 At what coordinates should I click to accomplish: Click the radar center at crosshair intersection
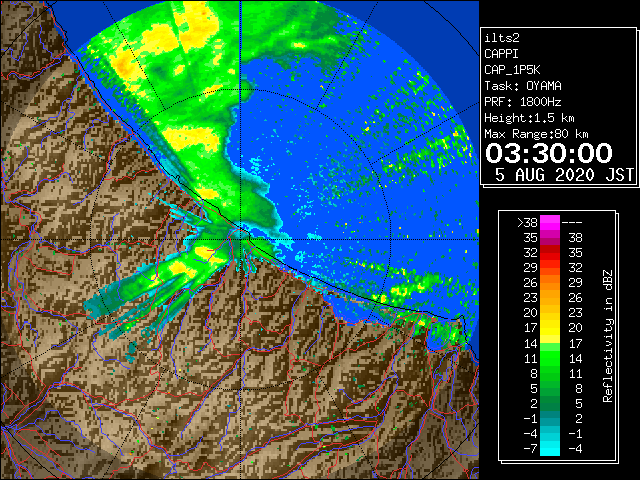tap(240, 240)
